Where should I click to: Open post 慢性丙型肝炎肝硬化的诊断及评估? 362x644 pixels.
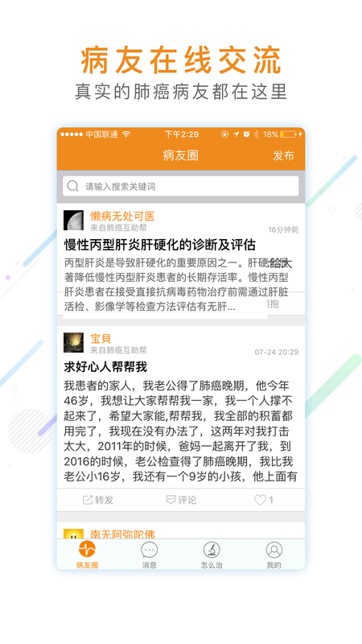click(x=159, y=245)
